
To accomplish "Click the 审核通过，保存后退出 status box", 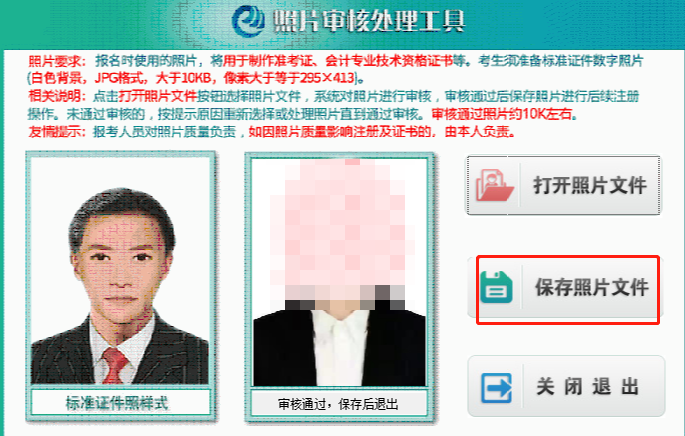I will pos(339,404).
